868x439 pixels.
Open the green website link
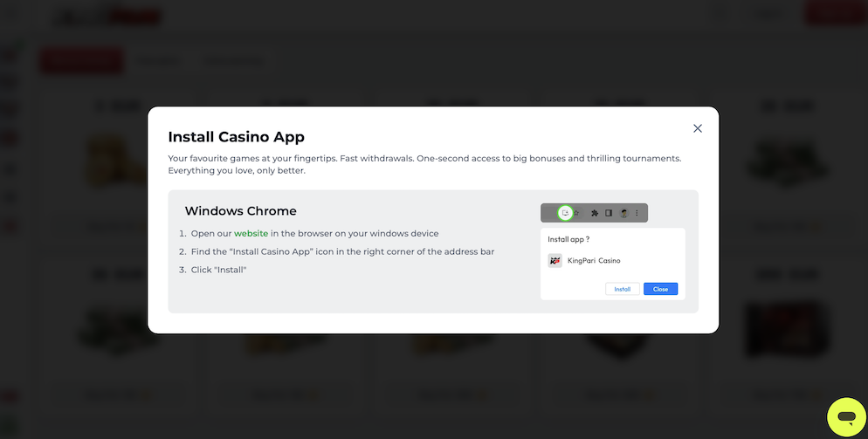click(251, 234)
